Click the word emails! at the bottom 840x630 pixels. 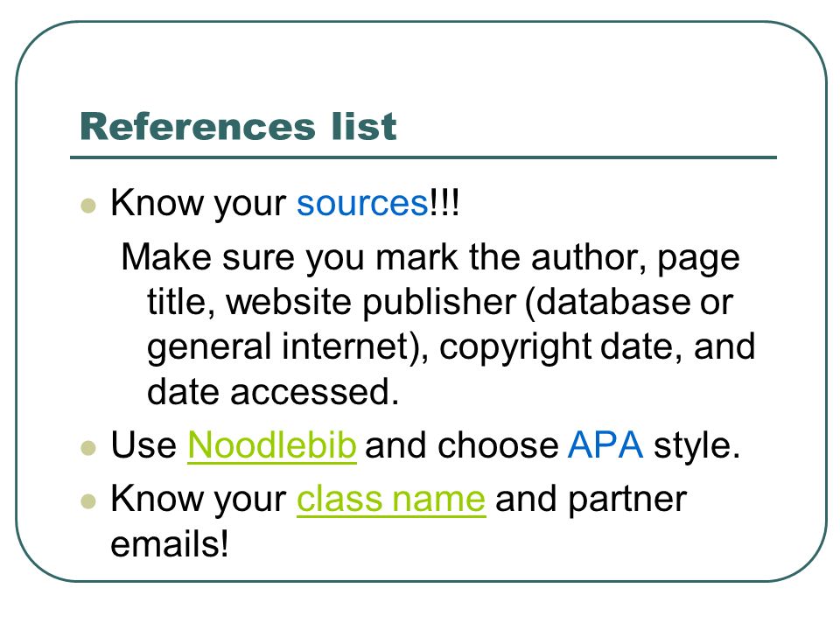[x=169, y=543]
